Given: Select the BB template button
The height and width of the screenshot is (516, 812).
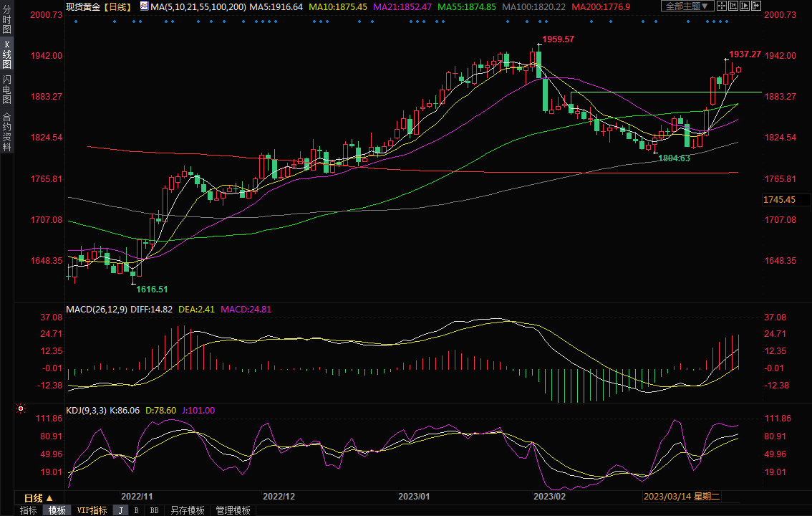Looking at the screenshot, I should (x=154, y=510).
